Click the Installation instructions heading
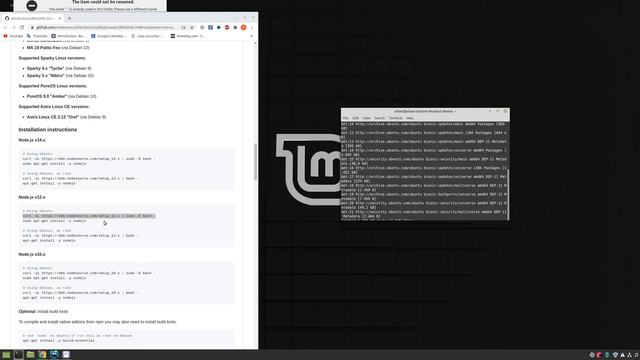This screenshot has height=360, width=640. click(x=48, y=129)
